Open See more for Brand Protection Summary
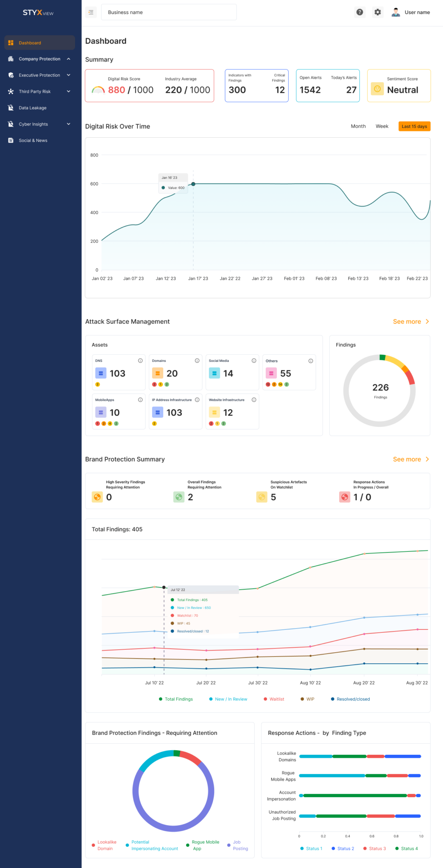 410,459
